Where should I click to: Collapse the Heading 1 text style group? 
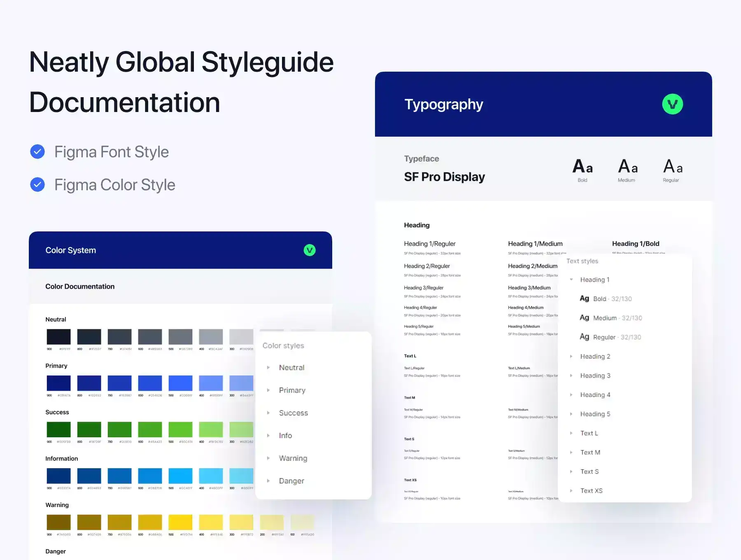pyautogui.click(x=571, y=280)
